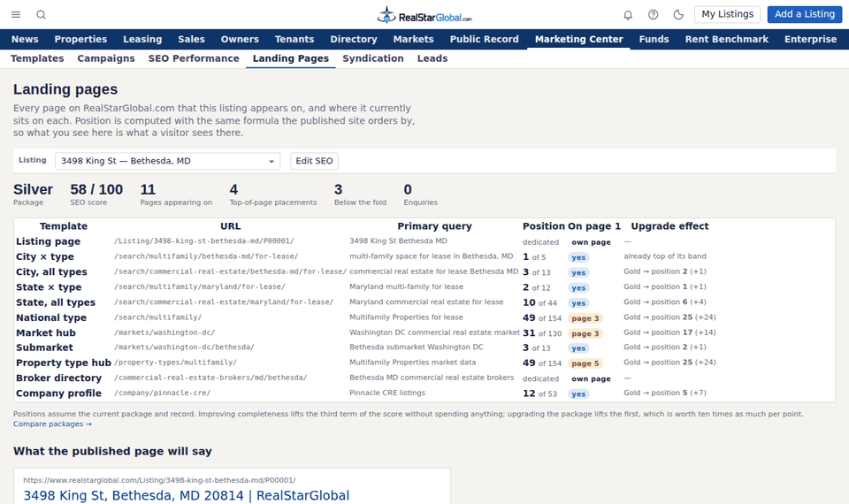Click the Below the fold stat
849x504 pixels.
360,195
